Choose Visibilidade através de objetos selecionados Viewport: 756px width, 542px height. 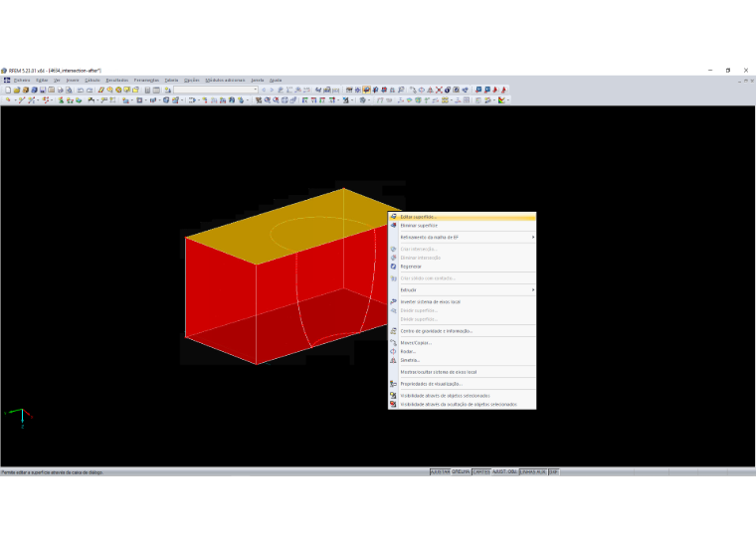(463, 396)
